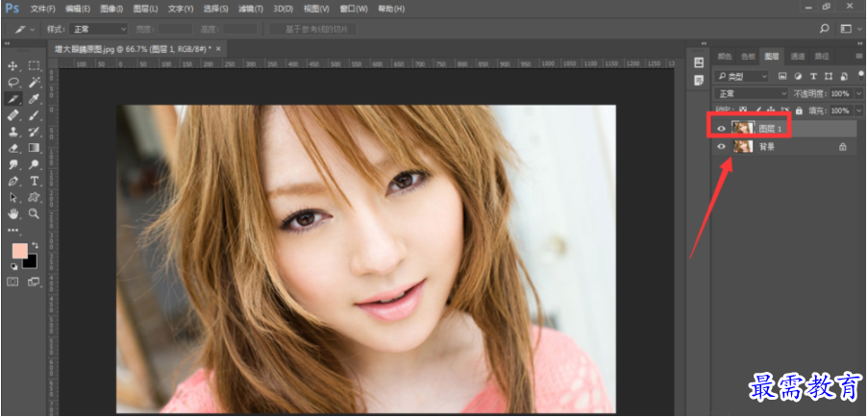Select the Eraser tool
868x417 pixels.
point(13,148)
